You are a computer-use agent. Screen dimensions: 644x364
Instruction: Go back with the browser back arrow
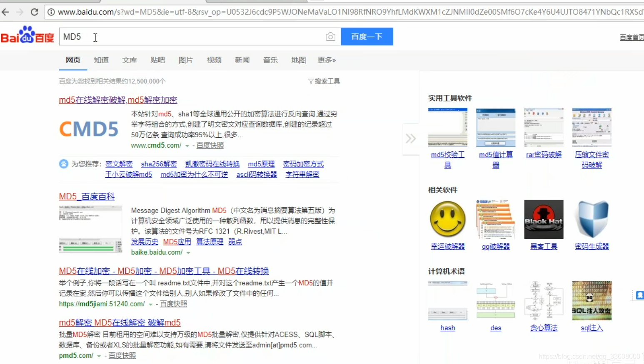(x=5, y=12)
